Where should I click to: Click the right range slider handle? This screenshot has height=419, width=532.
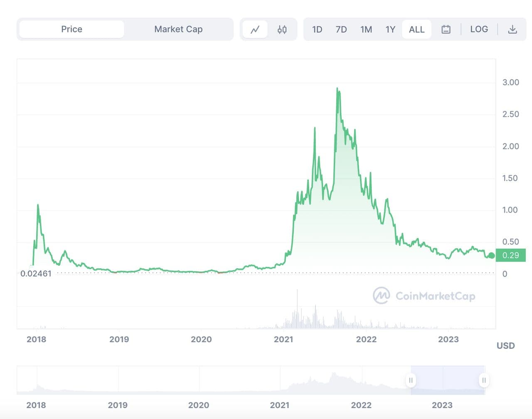click(484, 380)
